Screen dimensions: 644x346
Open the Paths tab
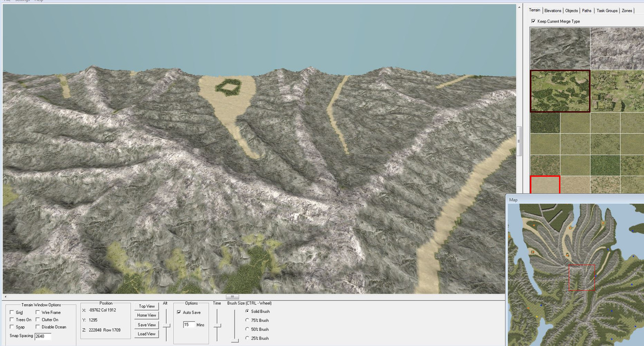(x=587, y=11)
